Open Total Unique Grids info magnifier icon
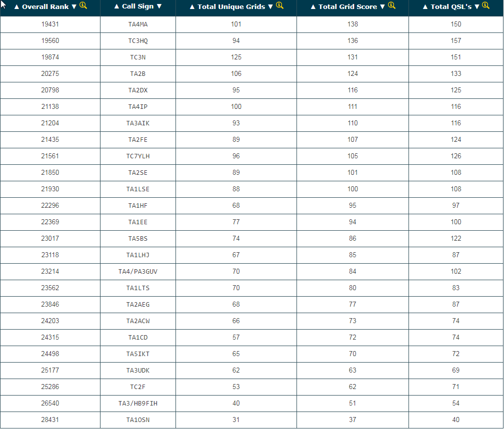Viewport: 504px width, 430px height. pyautogui.click(x=279, y=5)
